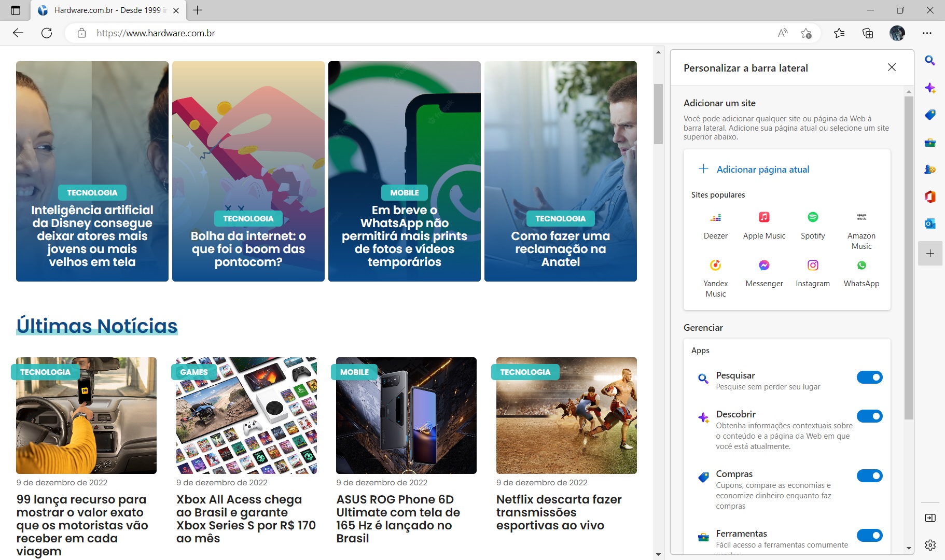The width and height of the screenshot is (945, 560).
Task: Add this page to favorites
Action: pyautogui.click(x=806, y=33)
